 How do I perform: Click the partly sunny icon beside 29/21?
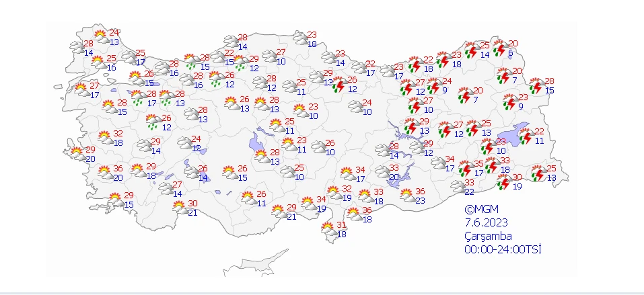click(279, 212)
